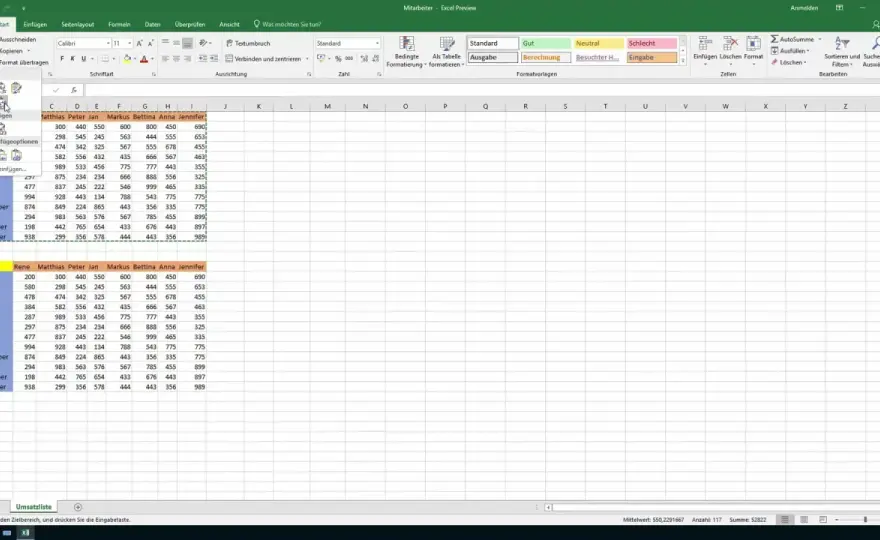Open the Einfügen ribbon tab
The height and width of the screenshot is (540, 880).
coord(35,24)
